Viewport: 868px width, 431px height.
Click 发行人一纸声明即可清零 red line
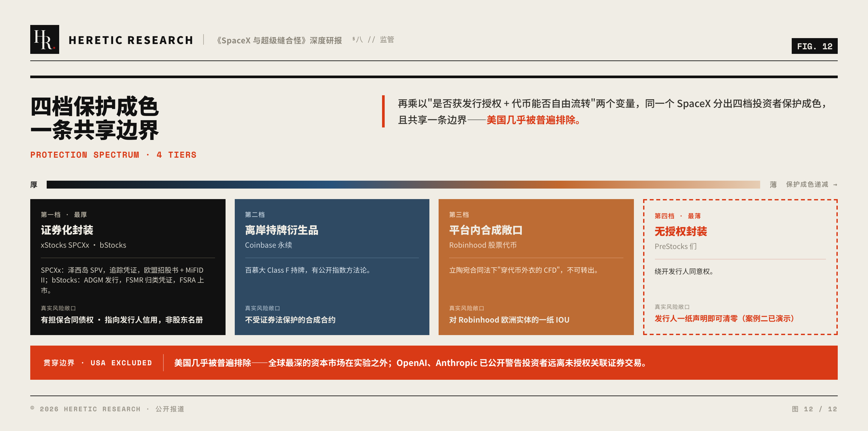pos(724,319)
